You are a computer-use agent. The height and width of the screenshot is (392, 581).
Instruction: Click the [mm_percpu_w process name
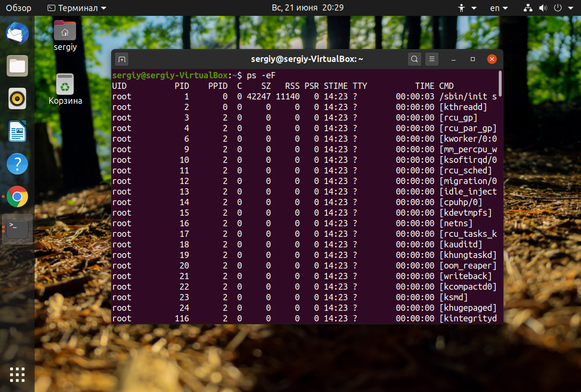tap(468, 149)
